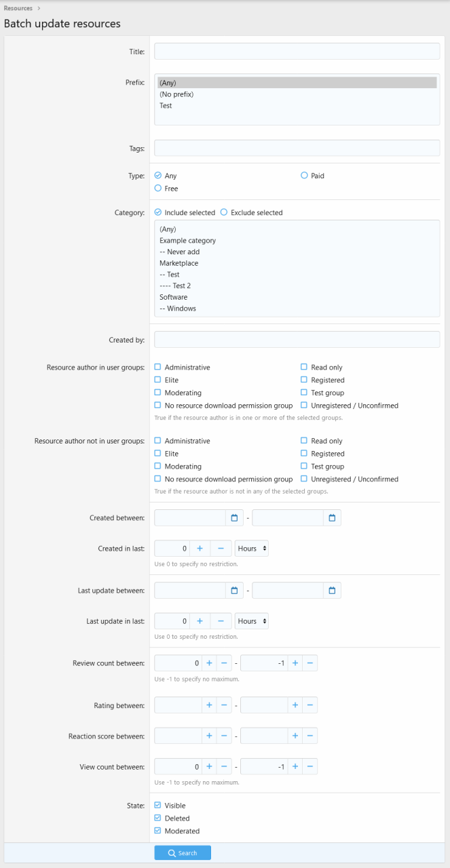Viewport: 450px width, 868px height.
Task: Open calendar for Last update between start date
Action: (x=234, y=591)
